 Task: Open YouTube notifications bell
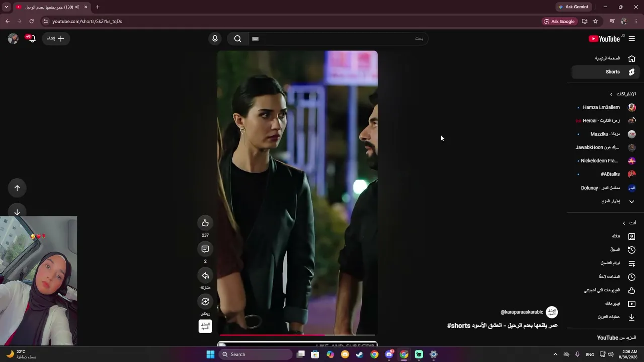pyautogui.click(x=31, y=39)
